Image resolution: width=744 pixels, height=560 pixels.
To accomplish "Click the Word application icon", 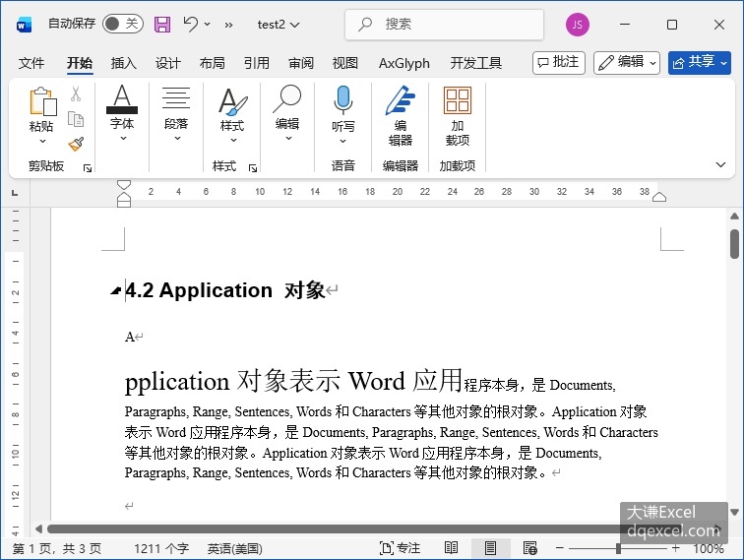I will tap(24, 25).
